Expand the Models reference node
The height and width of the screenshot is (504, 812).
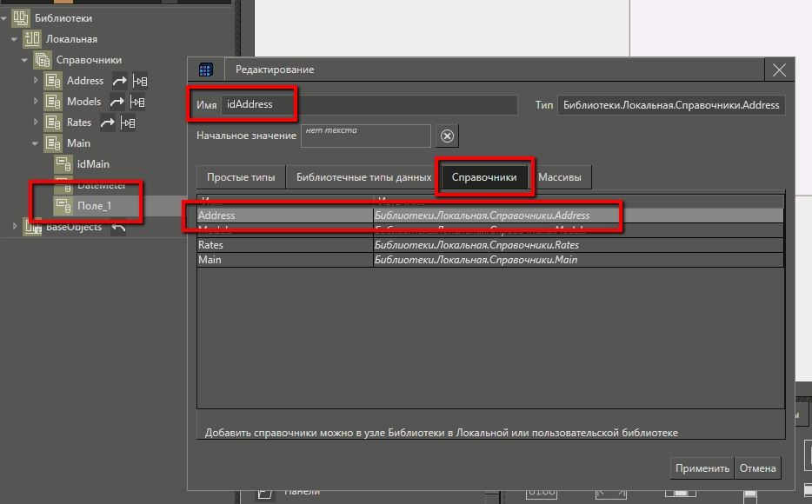click(37, 102)
